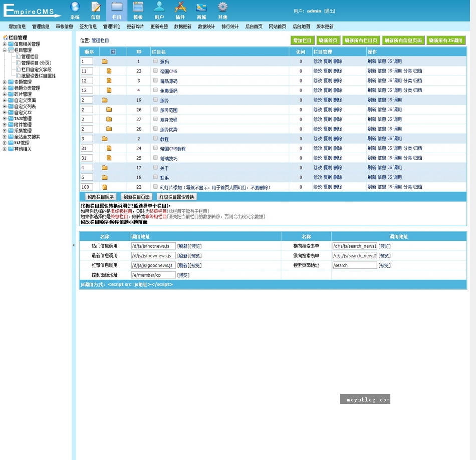476x460 pixels.
Task: Check the 服务 column checkbox
Action: tap(155, 100)
